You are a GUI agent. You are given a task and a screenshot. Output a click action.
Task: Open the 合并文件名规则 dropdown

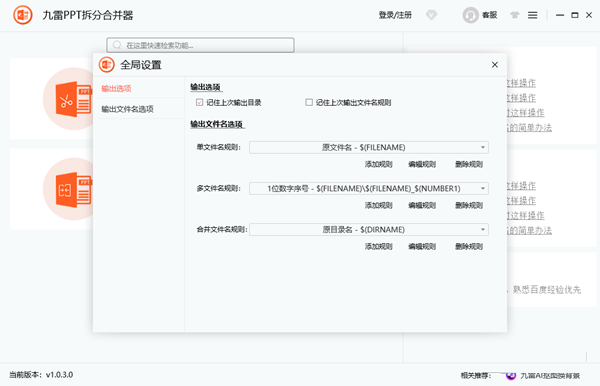click(x=369, y=230)
